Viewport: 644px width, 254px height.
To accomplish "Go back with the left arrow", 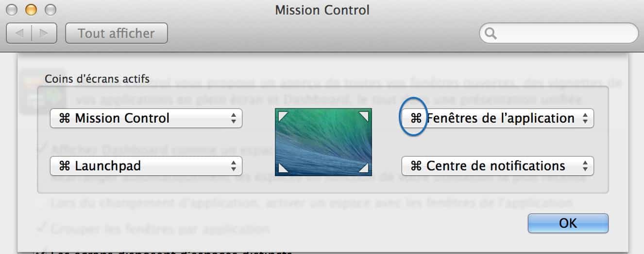I will click(x=19, y=34).
